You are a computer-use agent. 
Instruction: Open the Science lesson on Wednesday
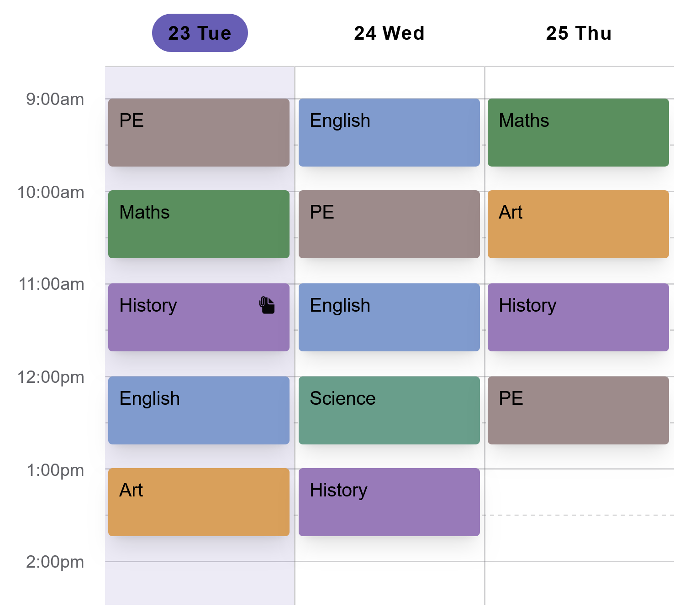coord(389,410)
